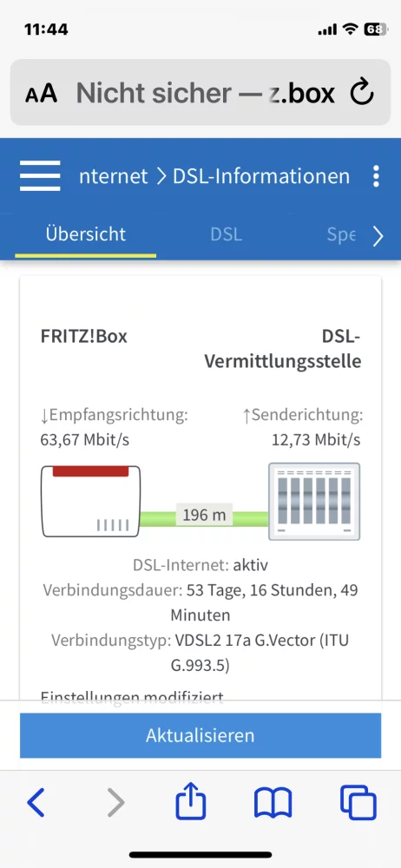Tap the FRITZ!Box router illustration
The height and width of the screenshot is (868, 401).
pos(91,502)
